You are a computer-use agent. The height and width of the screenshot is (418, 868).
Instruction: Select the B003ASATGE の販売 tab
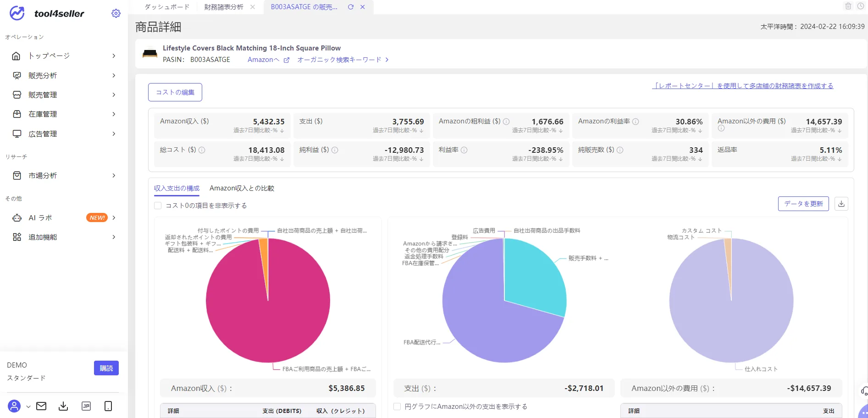point(304,7)
